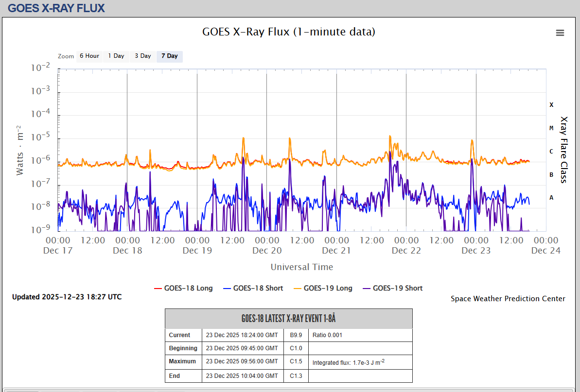Viewport: 580px width, 392px height.
Task: Click the GOES X-RAY FLUX page heading
Action: click(x=56, y=8)
